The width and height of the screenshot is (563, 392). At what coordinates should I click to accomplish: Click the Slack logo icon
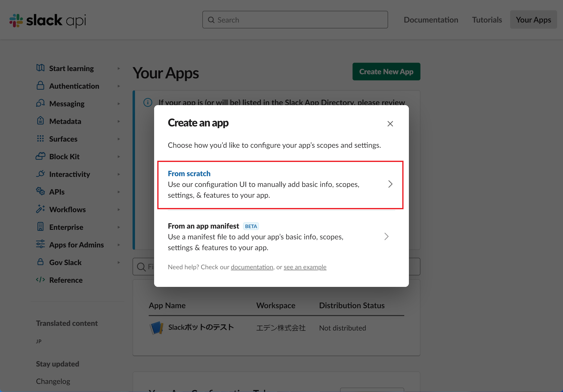[x=16, y=20]
